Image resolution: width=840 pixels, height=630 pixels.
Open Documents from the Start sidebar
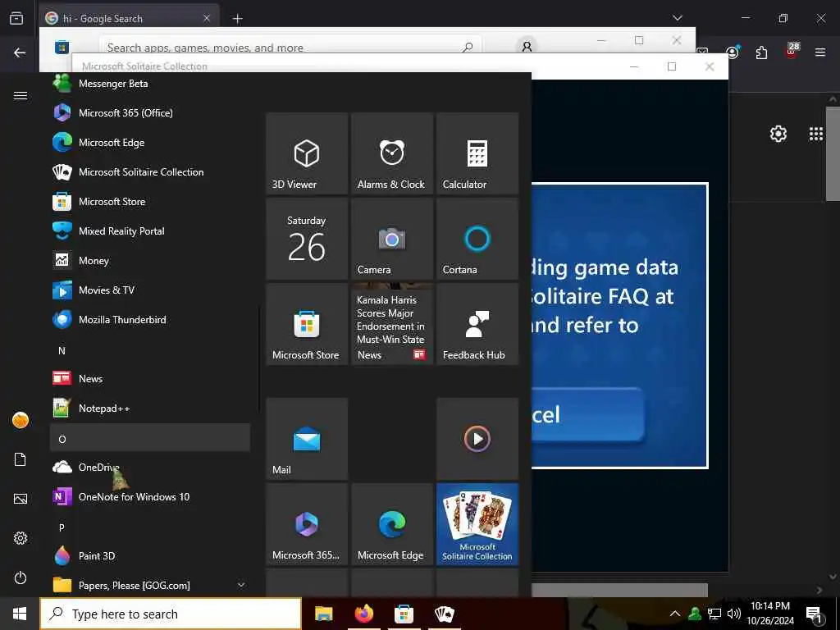tap(21, 459)
